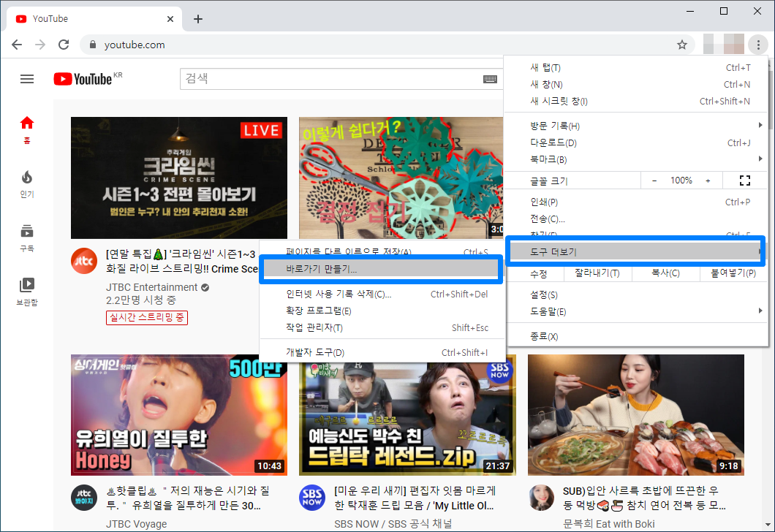Screen dimensions: 775x532
Task: Click SBS NOW / SBS 공식 채널 name
Action: click(x=393, y=524)
